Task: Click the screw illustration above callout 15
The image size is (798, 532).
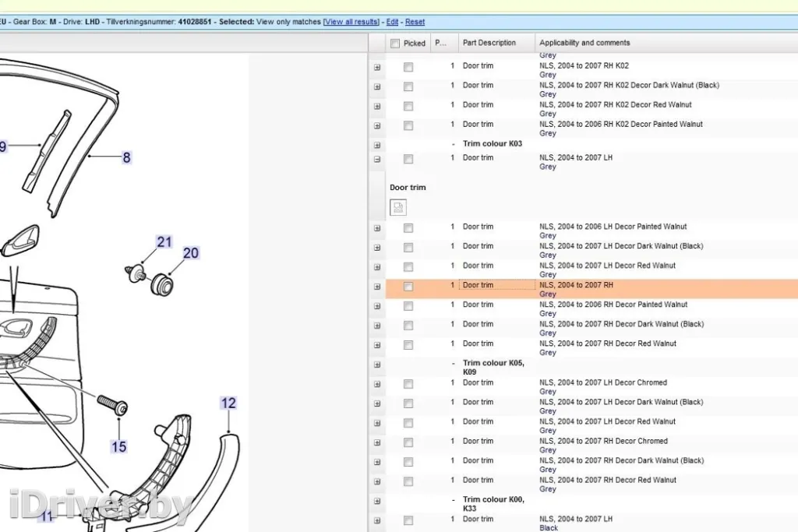Action: [x=112, y=404]
